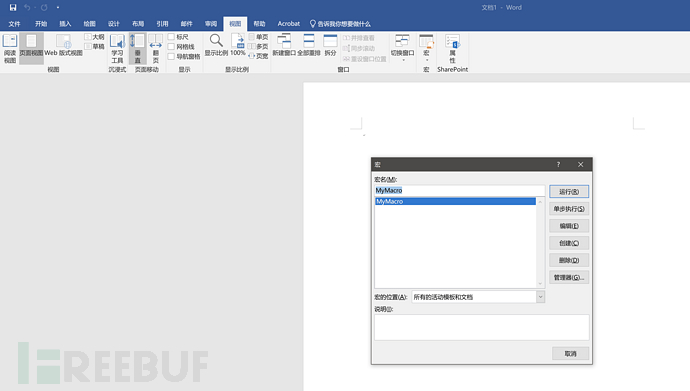Open Draft view (草稿)
690x391 pixels.
(95, 47)
